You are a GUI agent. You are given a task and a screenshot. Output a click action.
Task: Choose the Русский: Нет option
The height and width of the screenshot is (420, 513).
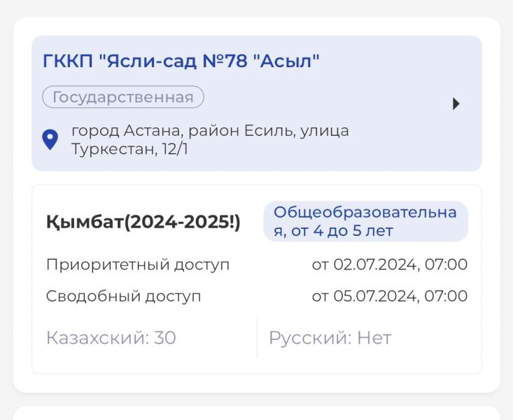click(330, 338)
